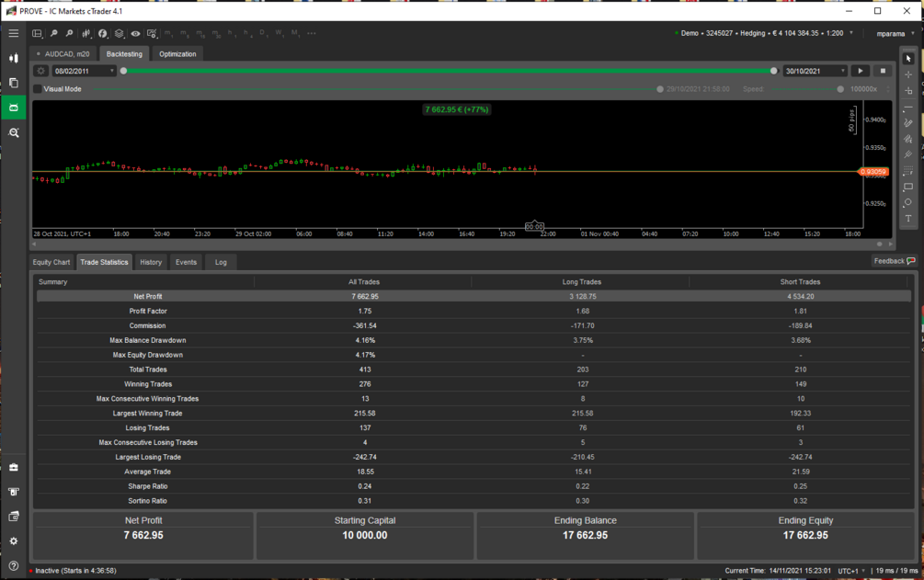Viewport: 924px width, 580px height.
Task: Open the mparama user dropdown
Action: click(895, 34)
